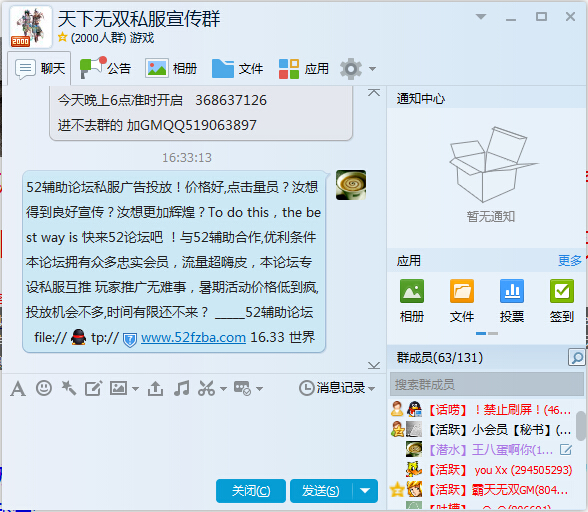Click the settings gear icon

[351, 69]
